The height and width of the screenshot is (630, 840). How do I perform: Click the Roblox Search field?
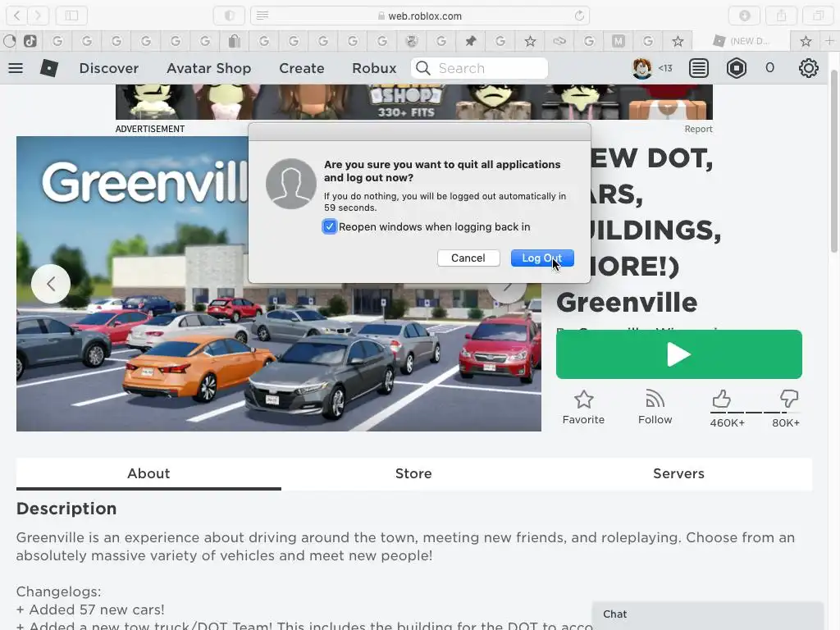click(x=479, y=68)
